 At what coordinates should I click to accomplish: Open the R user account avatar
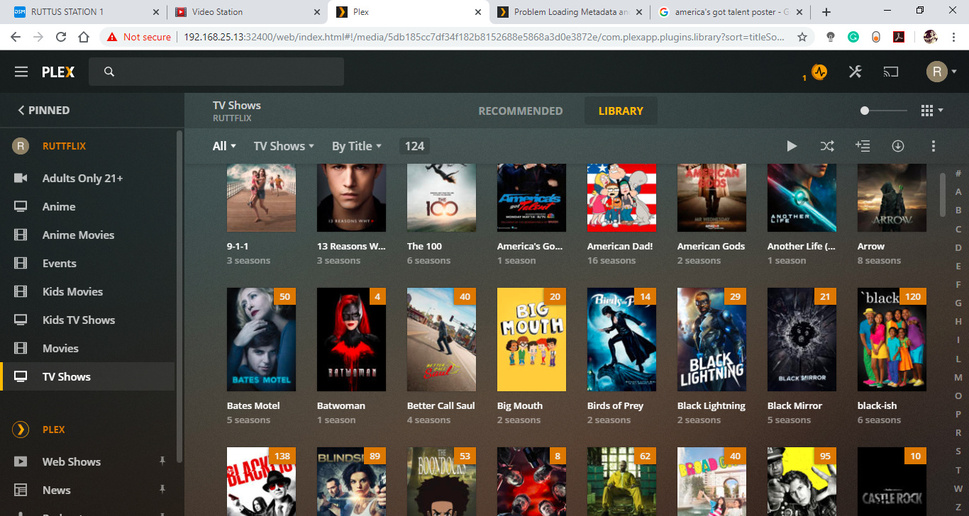click(937, 72)
